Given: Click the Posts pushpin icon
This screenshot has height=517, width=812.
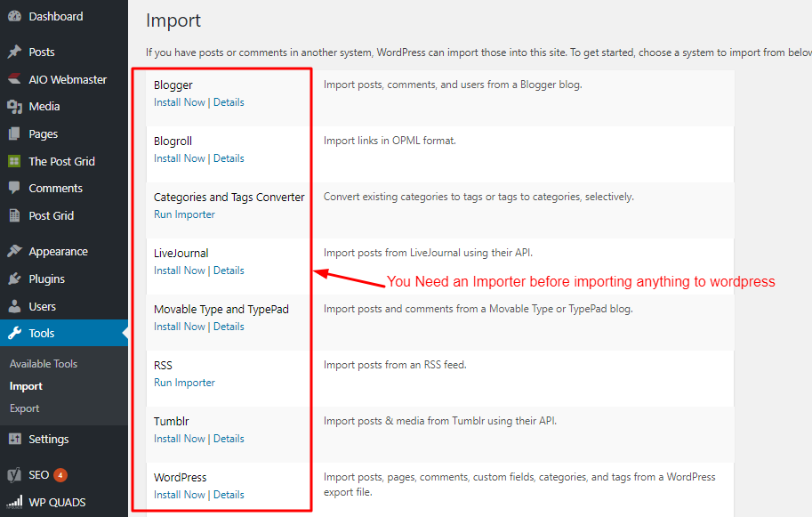Looking at the screenshot, I should click(x=14, y=52).
